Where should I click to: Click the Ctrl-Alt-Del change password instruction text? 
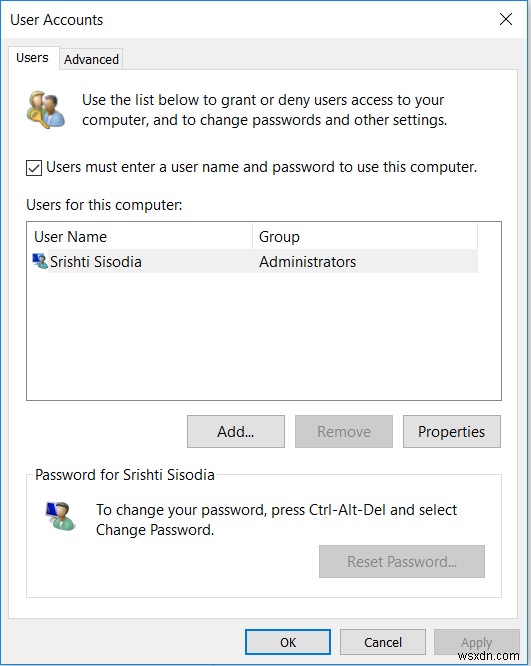[x=276, y=519]
